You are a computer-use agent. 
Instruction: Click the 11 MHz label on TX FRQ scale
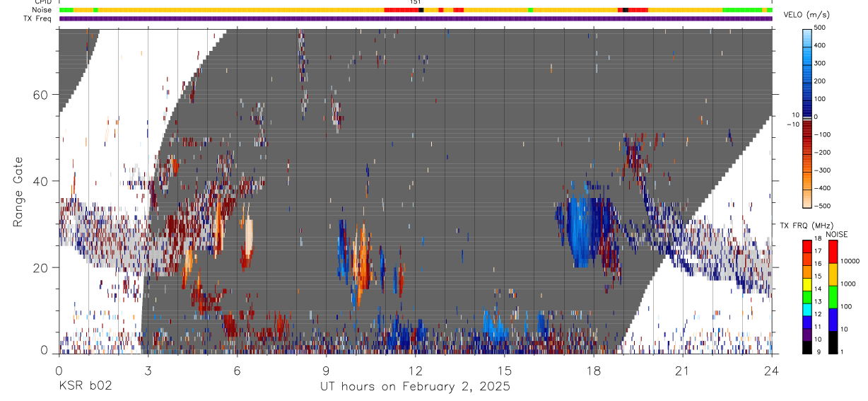coord(819,327)
